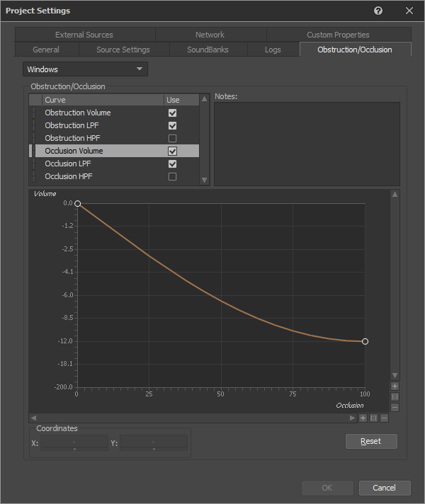
Task: Enable Use for Occlusion HPF
Action: (x=172, y=176)
